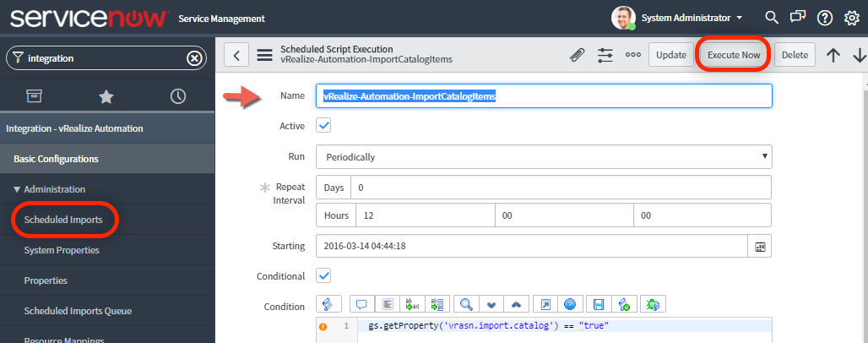Clear the navigation filter text

click(194, 58)
